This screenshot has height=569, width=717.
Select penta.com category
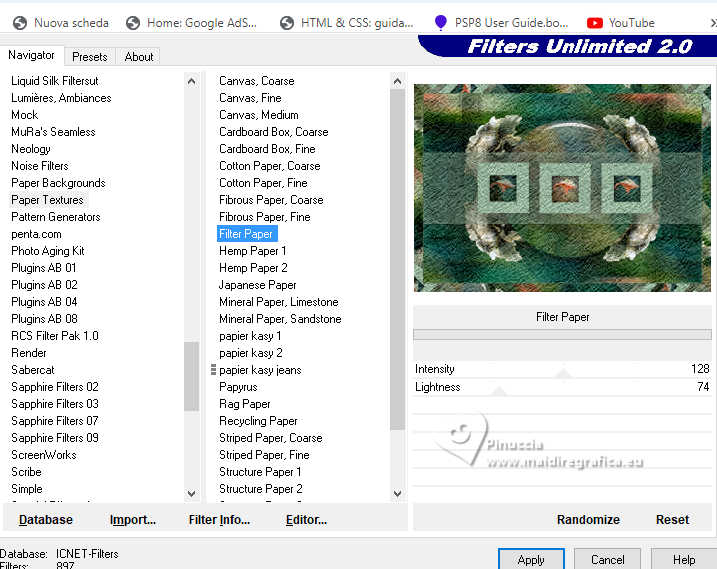36,234
